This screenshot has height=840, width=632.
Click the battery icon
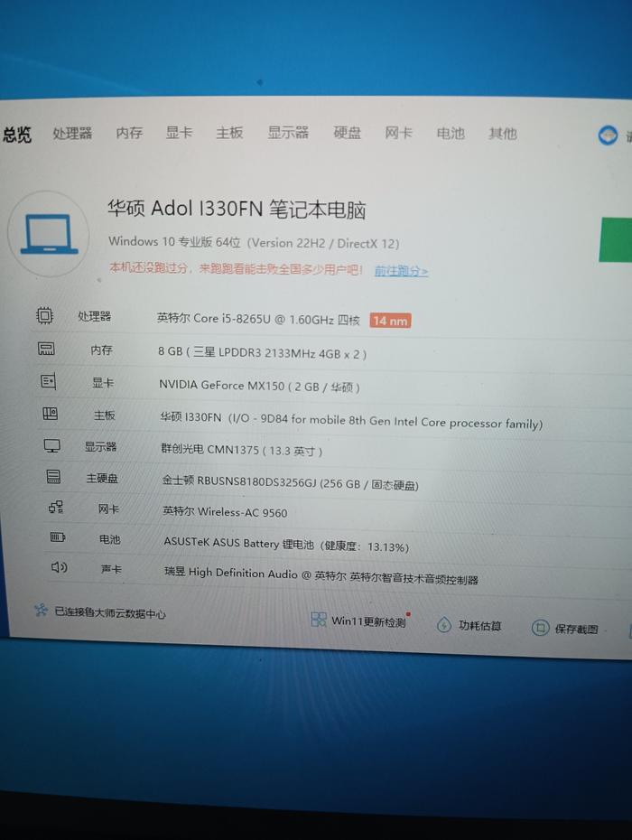tap(57, 537)
